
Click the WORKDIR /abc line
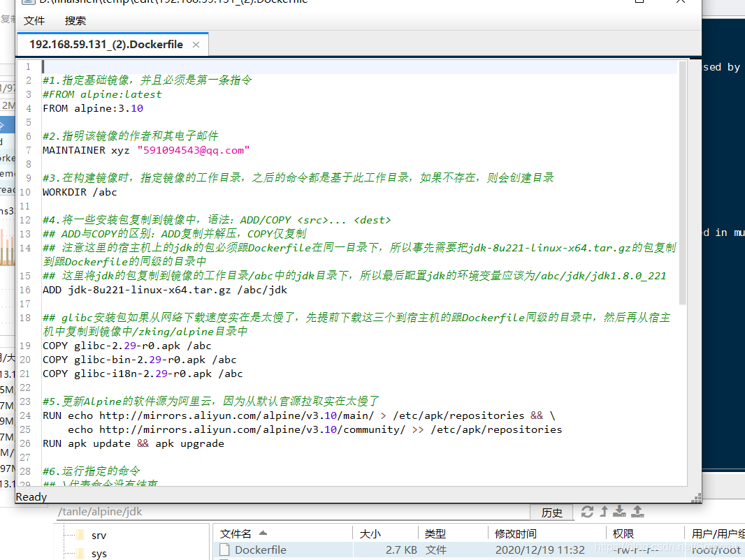coord(80,192)
